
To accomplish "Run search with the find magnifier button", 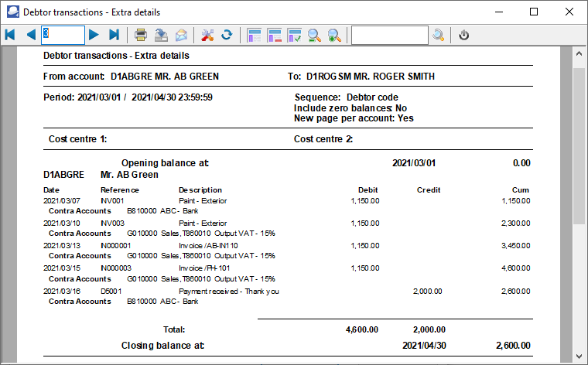I will coord(439,35).
